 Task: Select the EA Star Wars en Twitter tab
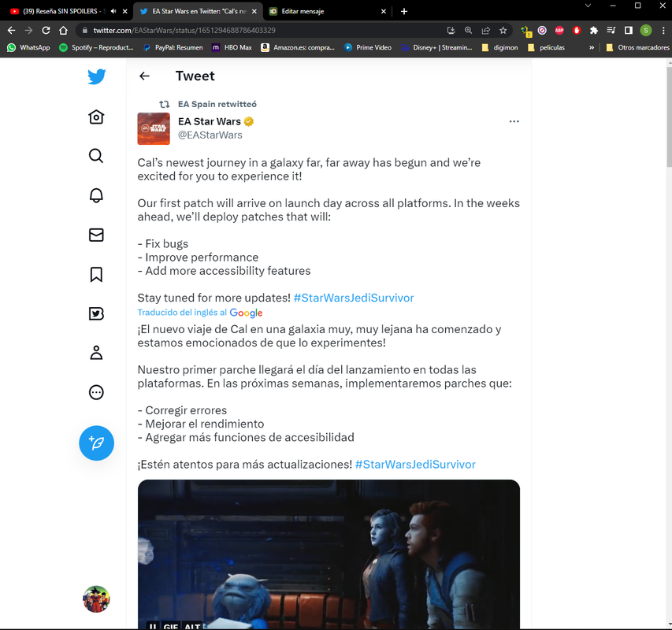tap(197, 11)
